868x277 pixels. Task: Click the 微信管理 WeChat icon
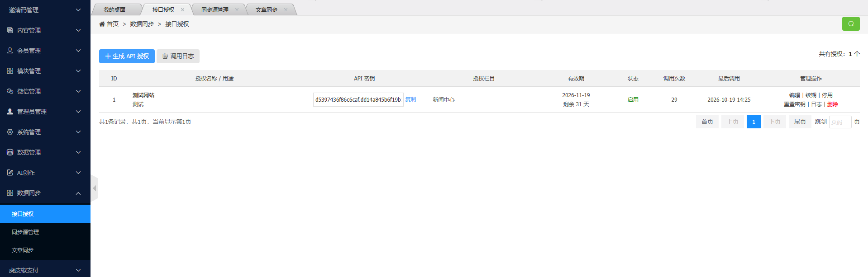(10, 91)
